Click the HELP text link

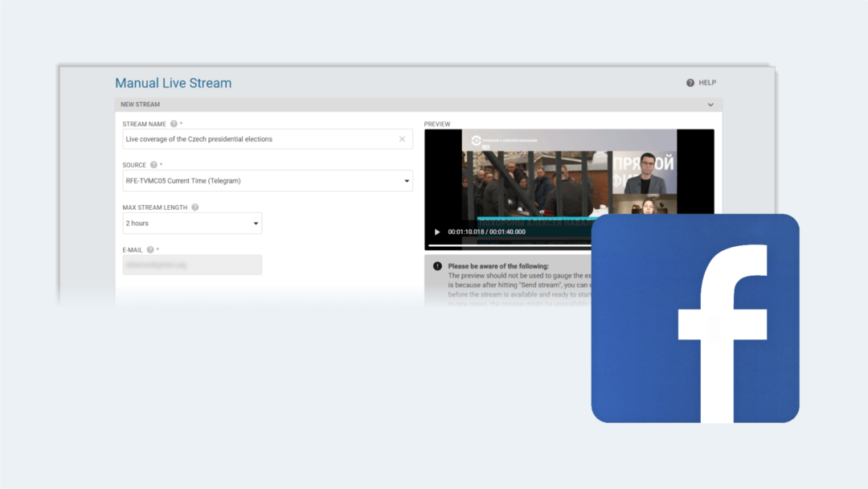pos(707,83)
